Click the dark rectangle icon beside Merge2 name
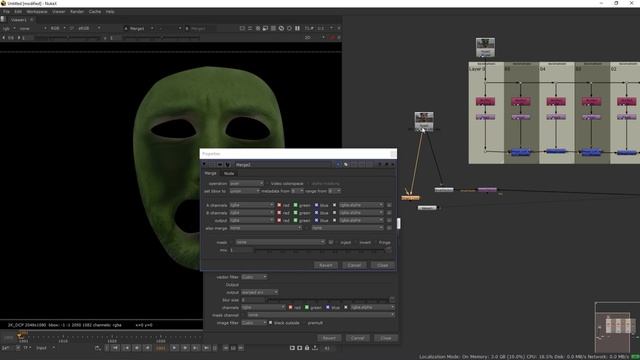640x360 pixels. point(220,164)
